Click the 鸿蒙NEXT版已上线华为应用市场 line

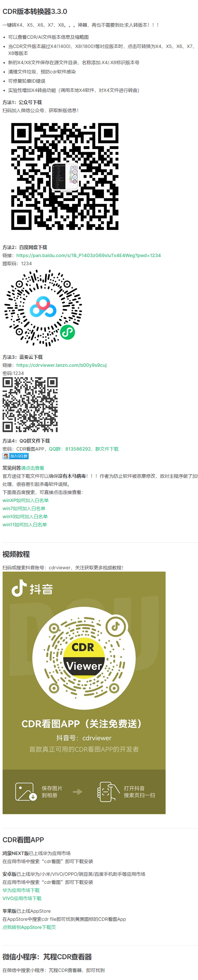click(x=37, y=853)
